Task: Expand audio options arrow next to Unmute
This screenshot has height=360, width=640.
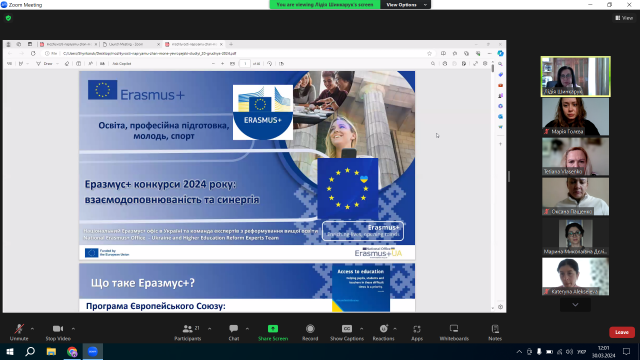Action: point(32,329)
